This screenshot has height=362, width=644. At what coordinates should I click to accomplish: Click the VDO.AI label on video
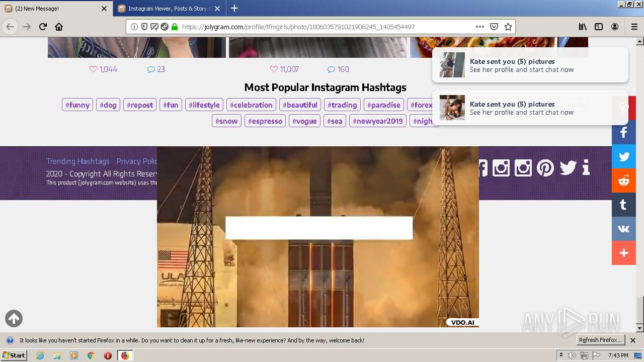tap(462, 322)
